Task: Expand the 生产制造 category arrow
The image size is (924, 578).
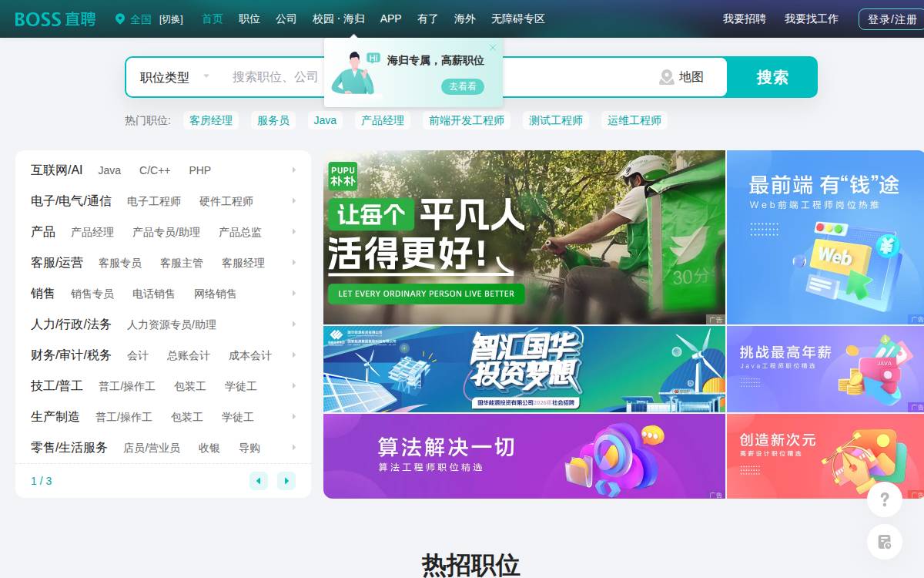Action: click(x=294, y=416)
